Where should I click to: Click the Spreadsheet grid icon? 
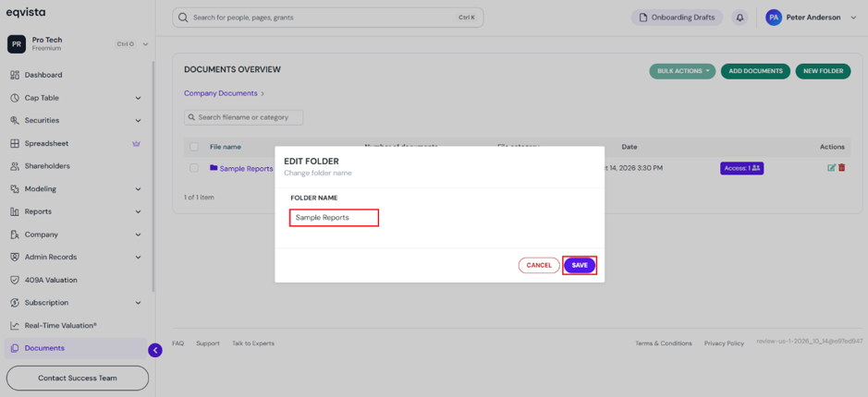click(15, 143)
